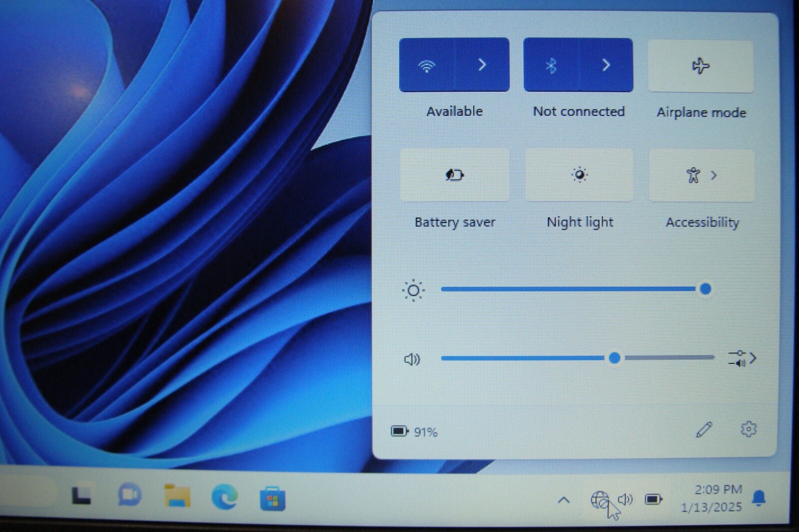
Task: Click the volume slider handle
Action: (x=615, y=357)
